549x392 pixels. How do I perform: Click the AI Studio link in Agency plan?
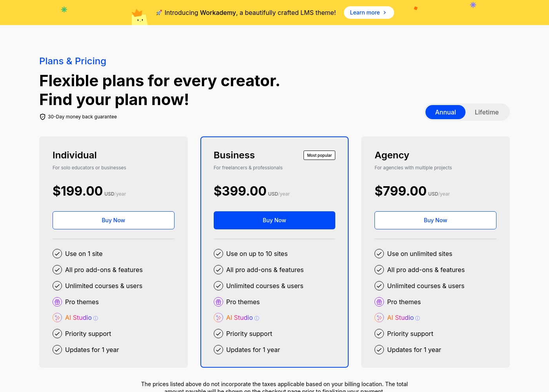pos(400,318)
